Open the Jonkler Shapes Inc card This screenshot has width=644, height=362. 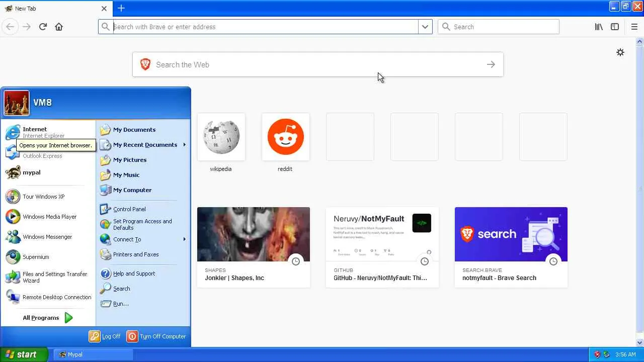click(x=254, y=247)
